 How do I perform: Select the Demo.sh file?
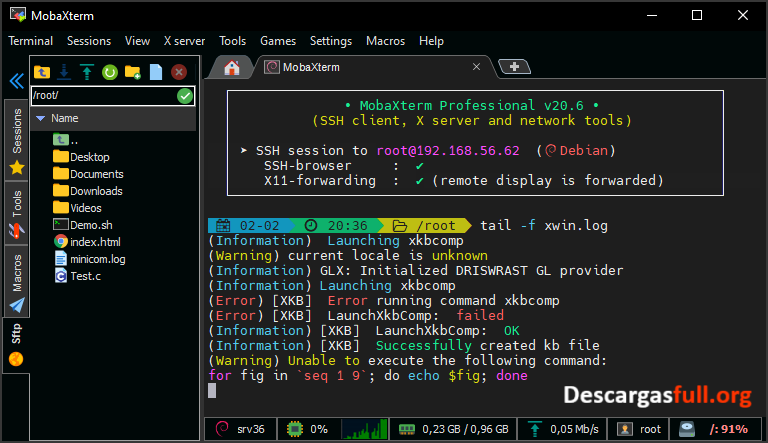click(90, 225)
